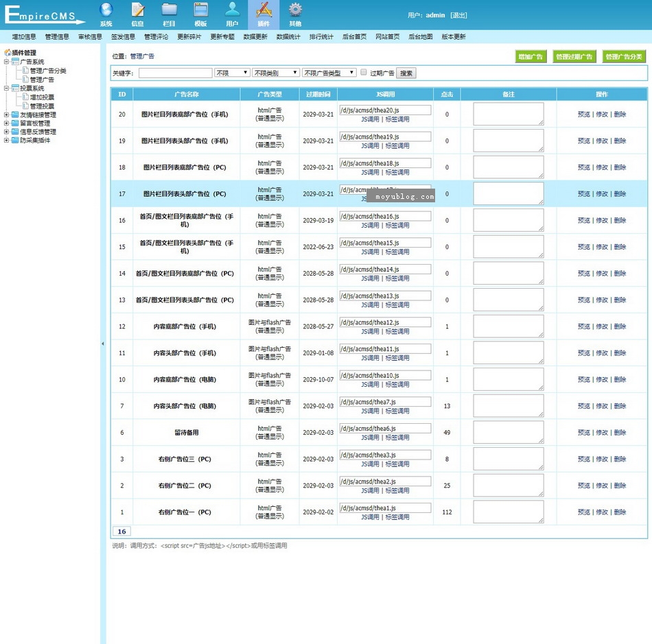Image resolution: width=652 pixels, height=644 pixels.
Task: Click the 退出 logout link
Action: click(458, 15)
